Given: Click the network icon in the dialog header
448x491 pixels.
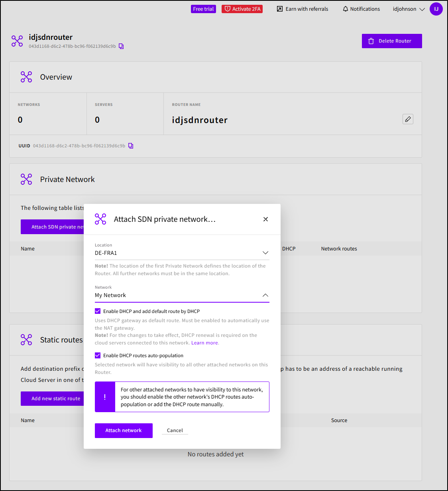Looking at the screenshot, I should coord(100,219).
